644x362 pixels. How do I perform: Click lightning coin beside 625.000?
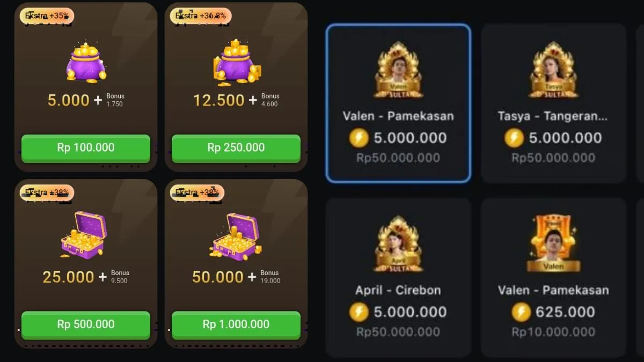click(x=521, y=312)
